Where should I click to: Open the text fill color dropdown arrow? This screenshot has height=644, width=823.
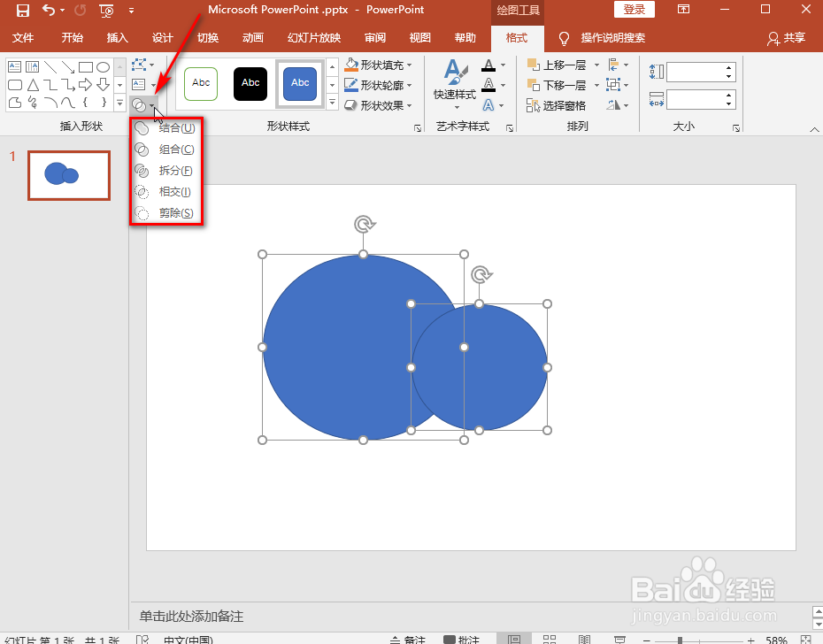503,65
